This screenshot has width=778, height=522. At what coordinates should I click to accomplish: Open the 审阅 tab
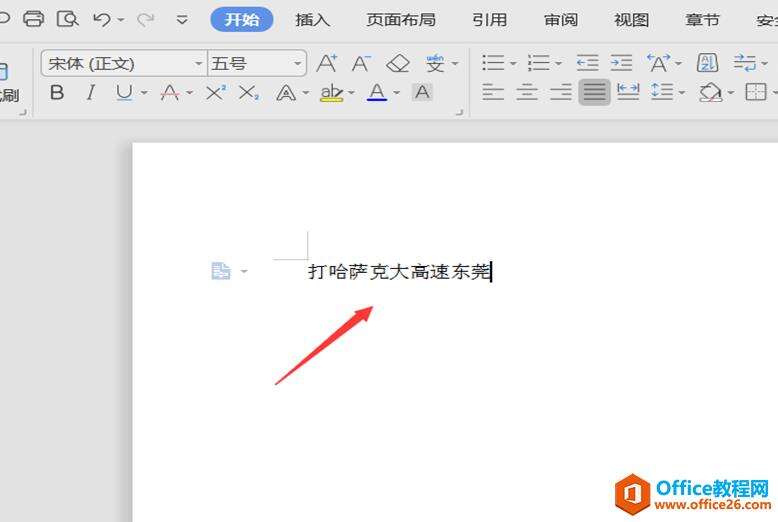[561, 20]
